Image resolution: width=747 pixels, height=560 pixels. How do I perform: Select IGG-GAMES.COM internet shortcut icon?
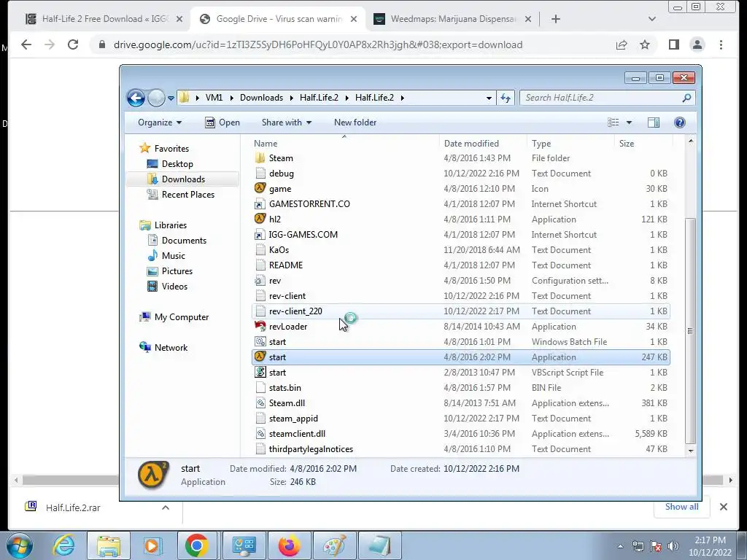(x=260, y=235)
